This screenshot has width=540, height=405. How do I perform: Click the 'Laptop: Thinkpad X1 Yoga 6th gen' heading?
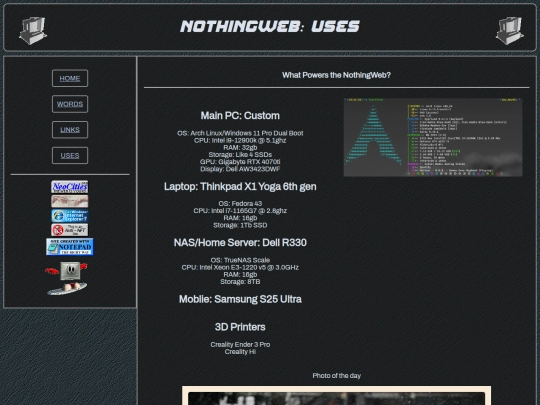point(240,187)
